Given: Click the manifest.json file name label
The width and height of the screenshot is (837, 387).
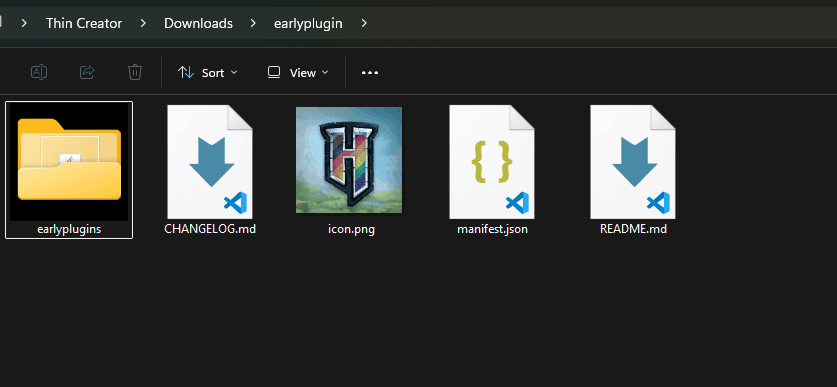Looking at the screenshot, I should pos(492,230).
